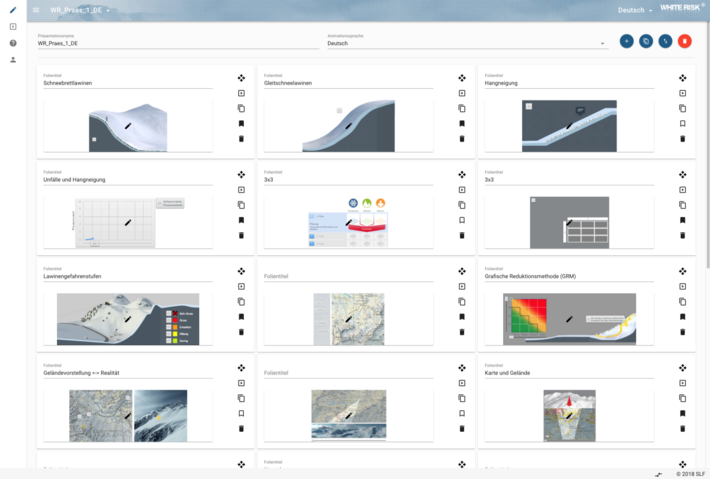The height and width of the screenshot is (479, 710).
Task: Click the trash icon on the Karte und Gelände slide
Action: coord(682,428)
